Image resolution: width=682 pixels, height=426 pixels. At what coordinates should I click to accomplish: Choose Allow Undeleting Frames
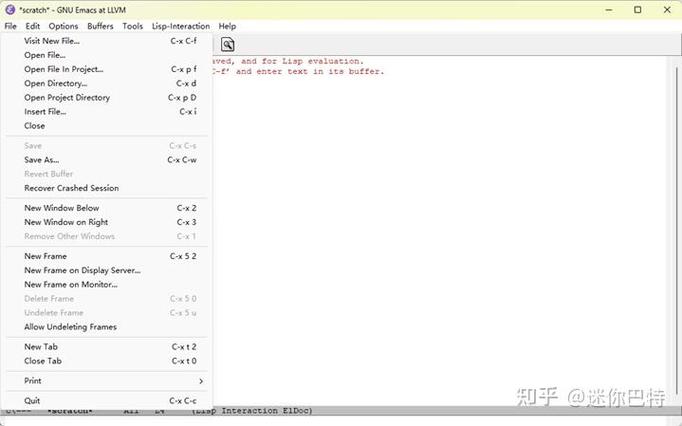click(107, 327)
